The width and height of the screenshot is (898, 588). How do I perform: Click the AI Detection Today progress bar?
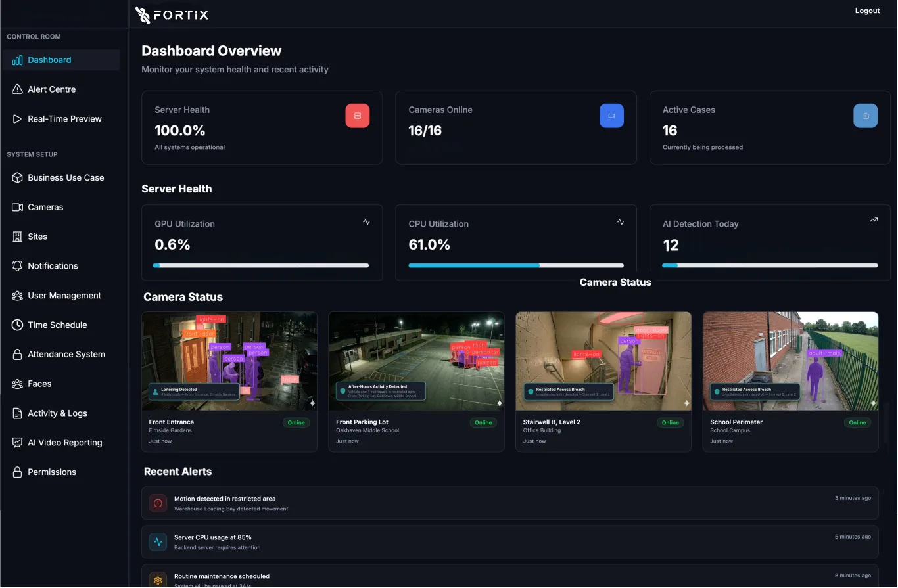[770, 265]
